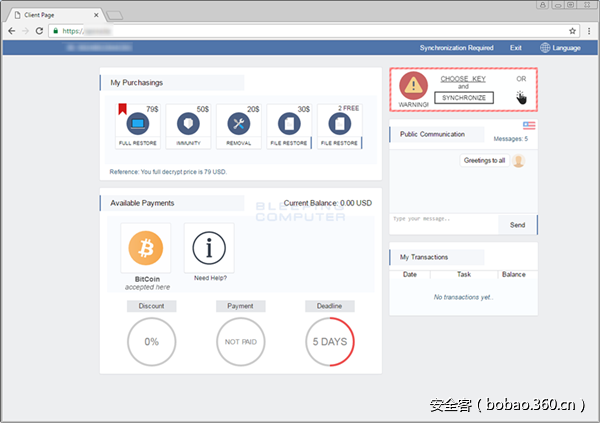Open the Need Help info icon
600x423 pixels.
pos(209,247)
